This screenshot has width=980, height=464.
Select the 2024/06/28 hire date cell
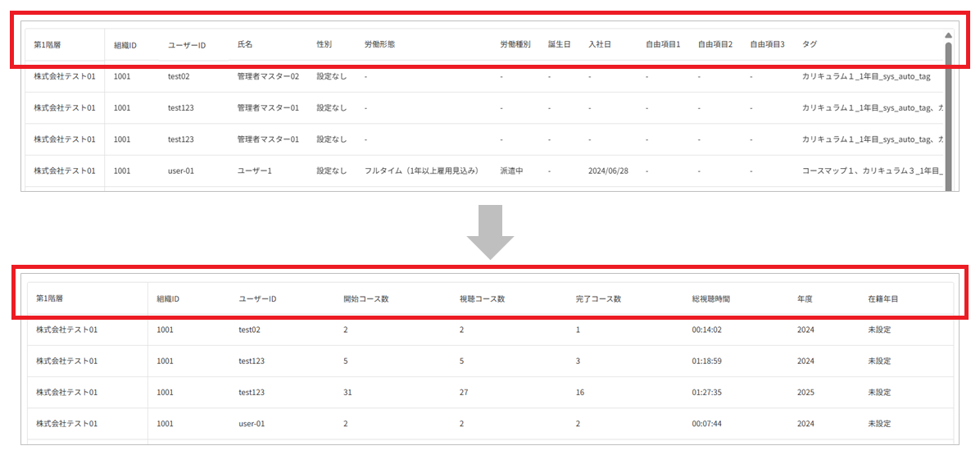(x=608, y=170)
